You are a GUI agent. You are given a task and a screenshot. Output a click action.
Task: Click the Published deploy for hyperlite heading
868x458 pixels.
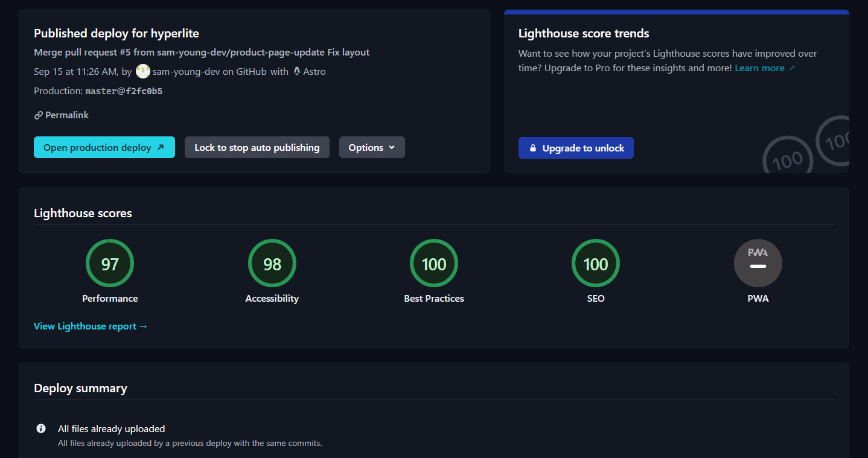click(x=116, y=33)
